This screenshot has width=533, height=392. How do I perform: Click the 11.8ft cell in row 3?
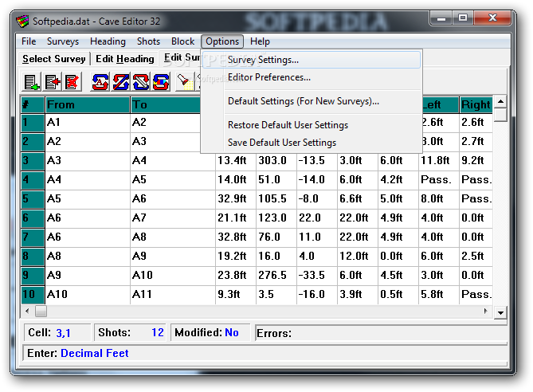pos(438,161)
